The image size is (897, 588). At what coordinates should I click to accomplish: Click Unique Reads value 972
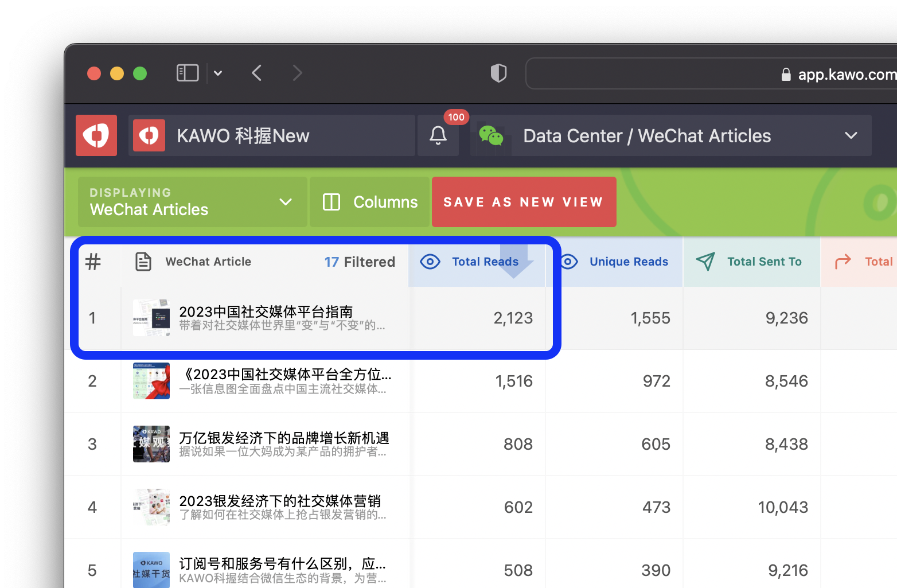click(x=656, y=381)
